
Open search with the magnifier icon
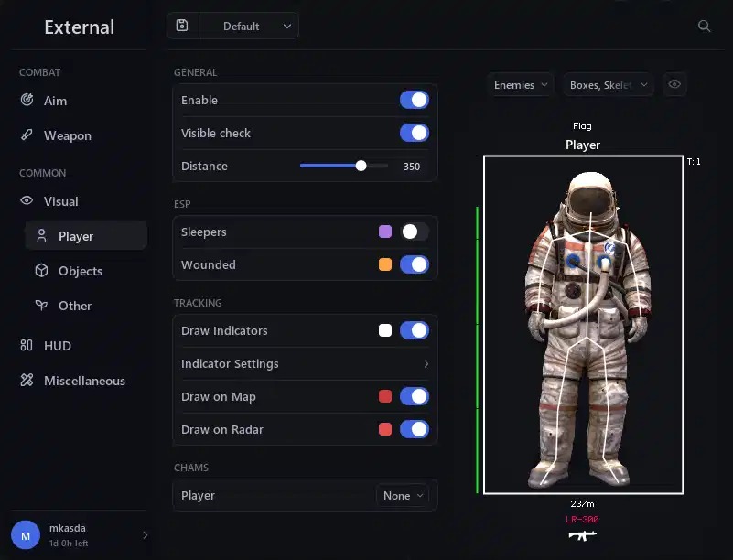[704, 27]
